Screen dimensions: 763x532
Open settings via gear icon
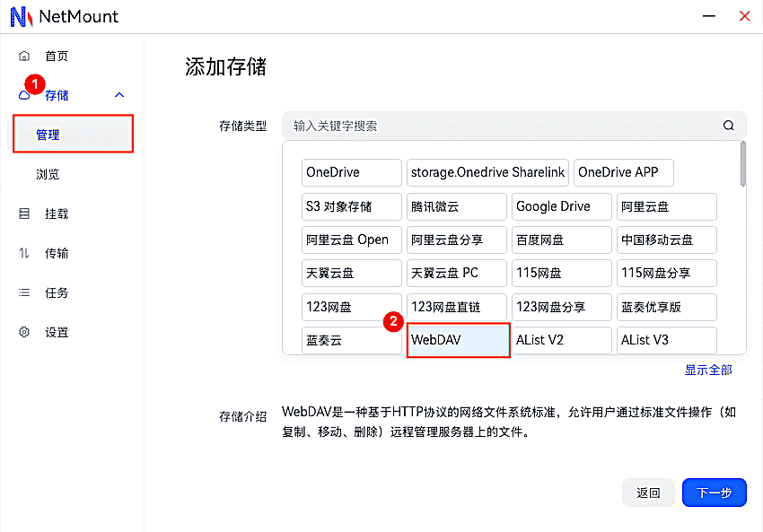click(24, 332)
